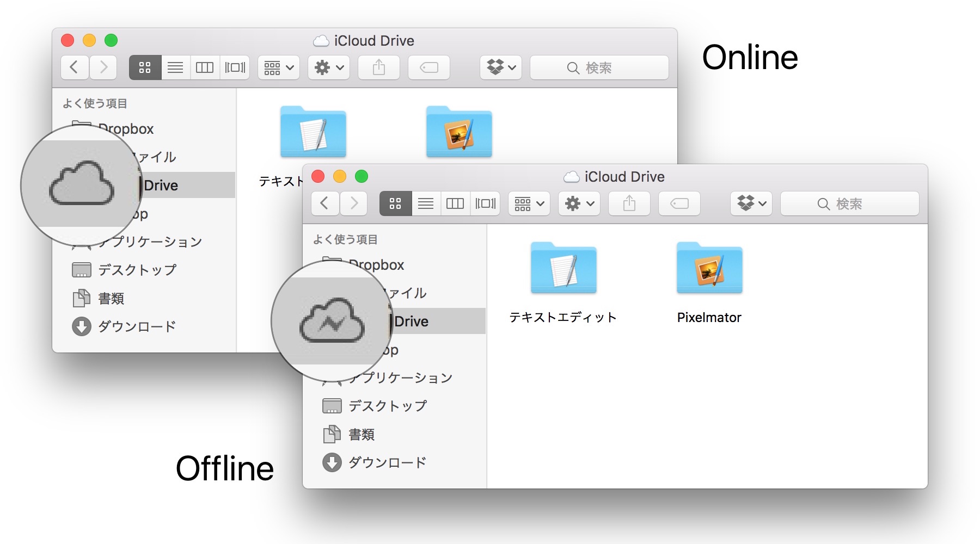The image size is (980, 544).
Task: Switch Online window to list view
Action: (x=175, y=67)
